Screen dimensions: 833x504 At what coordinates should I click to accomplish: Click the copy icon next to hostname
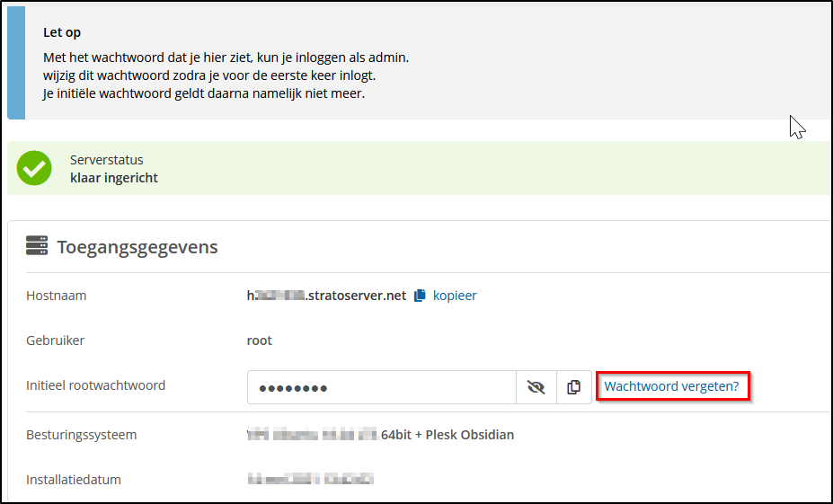(420, 296)
